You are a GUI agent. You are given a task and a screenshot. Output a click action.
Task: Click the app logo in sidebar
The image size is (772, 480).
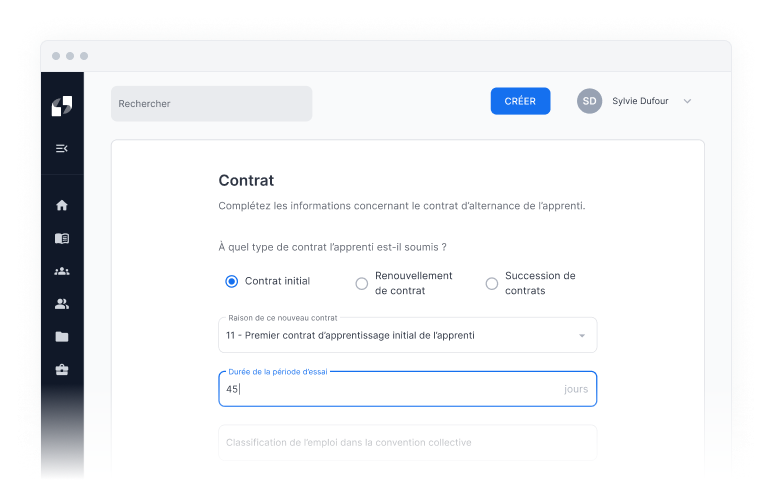62,106
